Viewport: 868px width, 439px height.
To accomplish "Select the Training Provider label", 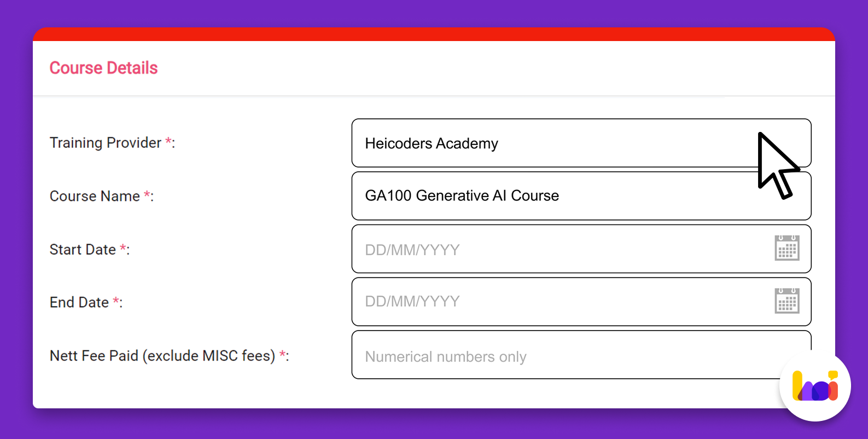I will coord(106,142).
